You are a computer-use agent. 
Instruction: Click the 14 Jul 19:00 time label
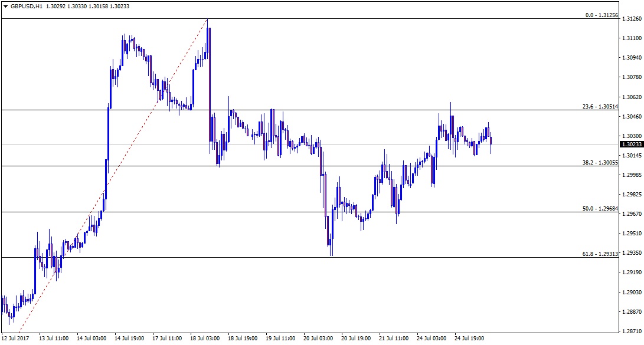click(x=130, y=339)
